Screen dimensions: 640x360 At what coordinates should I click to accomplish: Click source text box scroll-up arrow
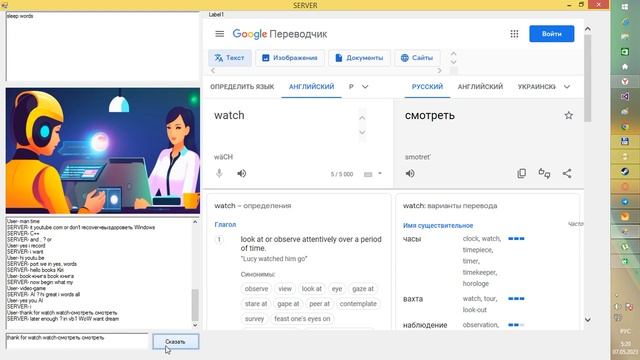(362, 118)
